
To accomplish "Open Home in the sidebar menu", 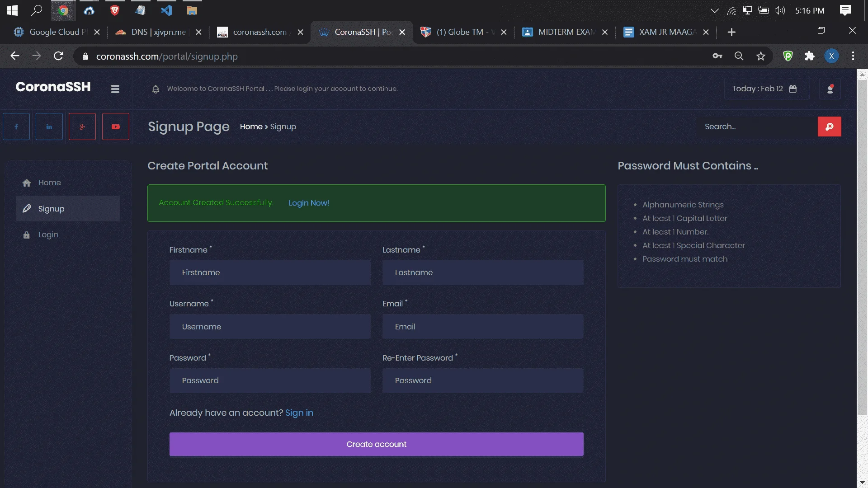I will point(68,183).
